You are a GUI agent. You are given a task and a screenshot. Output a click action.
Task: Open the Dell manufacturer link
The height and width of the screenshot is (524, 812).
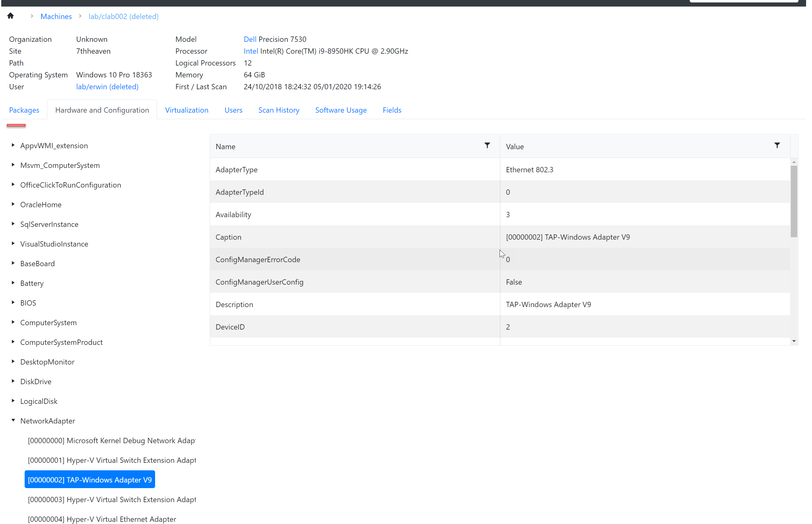coord(250,39)
